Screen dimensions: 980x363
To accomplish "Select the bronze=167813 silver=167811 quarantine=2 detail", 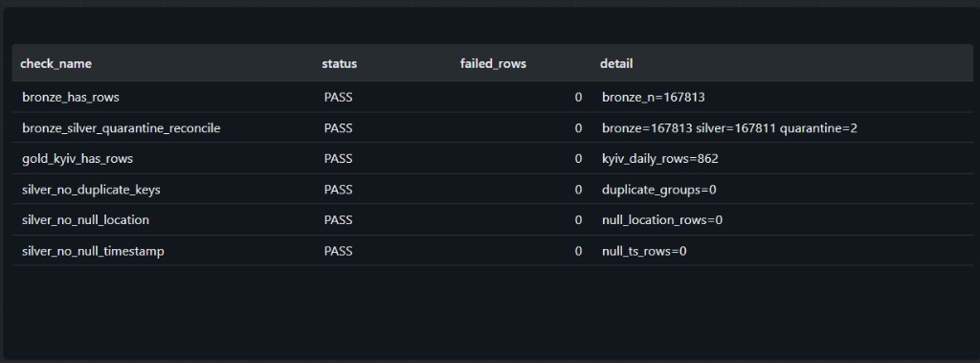I will click(x=729, y=128).
